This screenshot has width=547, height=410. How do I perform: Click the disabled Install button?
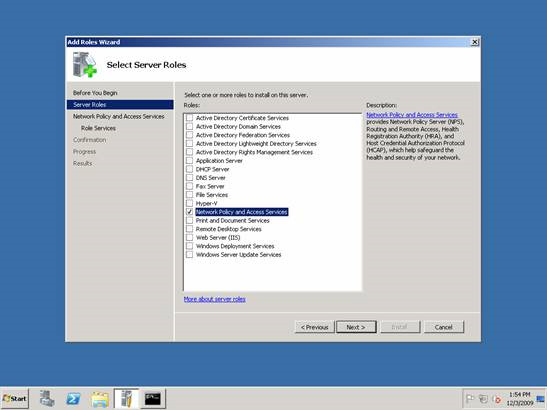(x=400, y=327)
